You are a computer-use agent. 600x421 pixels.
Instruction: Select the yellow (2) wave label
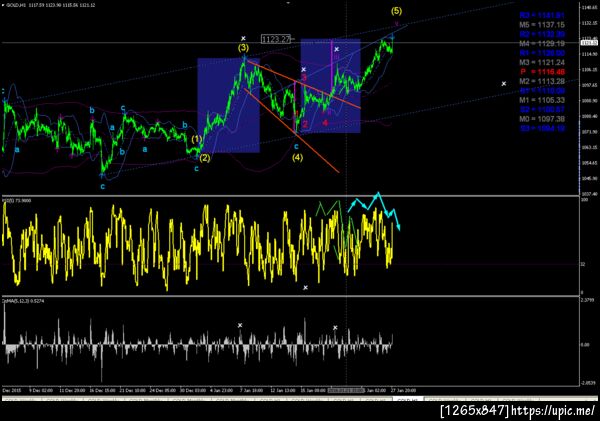[204, 157]
